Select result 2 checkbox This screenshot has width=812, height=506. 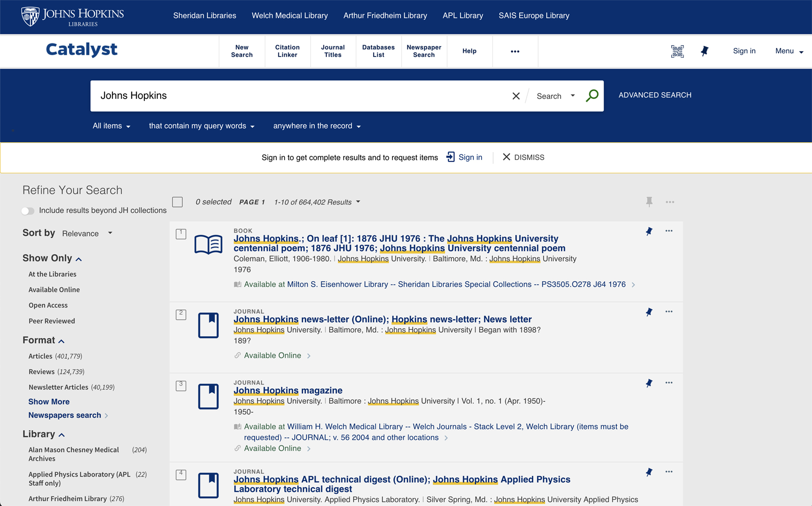[181, 315]
